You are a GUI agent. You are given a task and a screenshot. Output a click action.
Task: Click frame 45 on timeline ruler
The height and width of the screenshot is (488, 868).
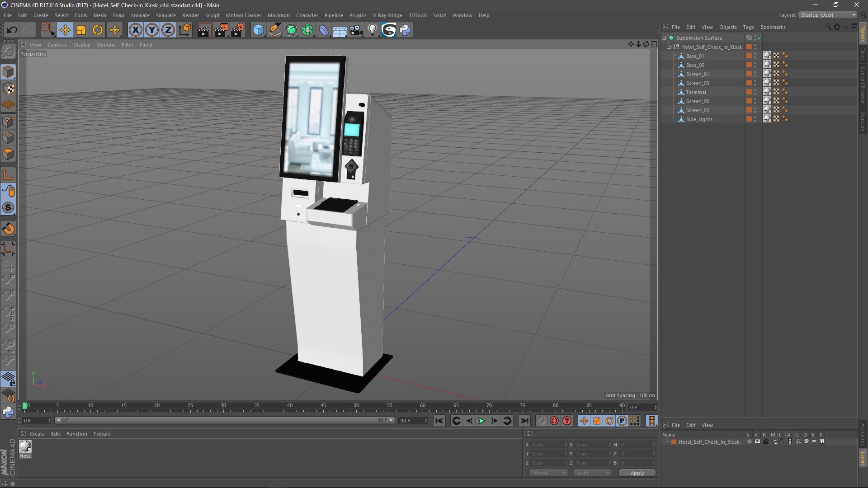tap(323, 406)
